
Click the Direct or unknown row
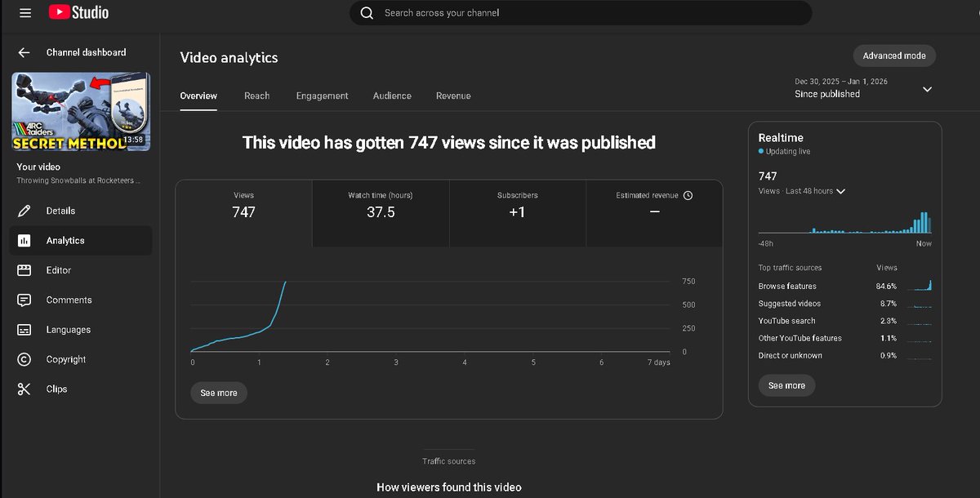tap(844, 355)
